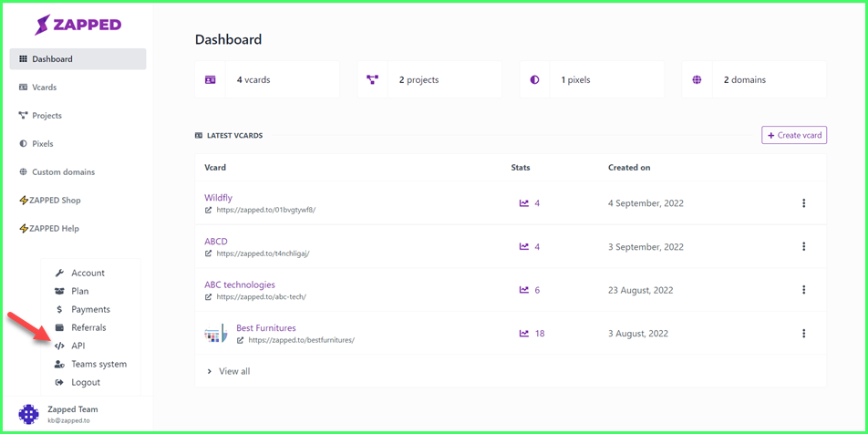Click the API code icon in account menu
868x434 pixels.
60,346
